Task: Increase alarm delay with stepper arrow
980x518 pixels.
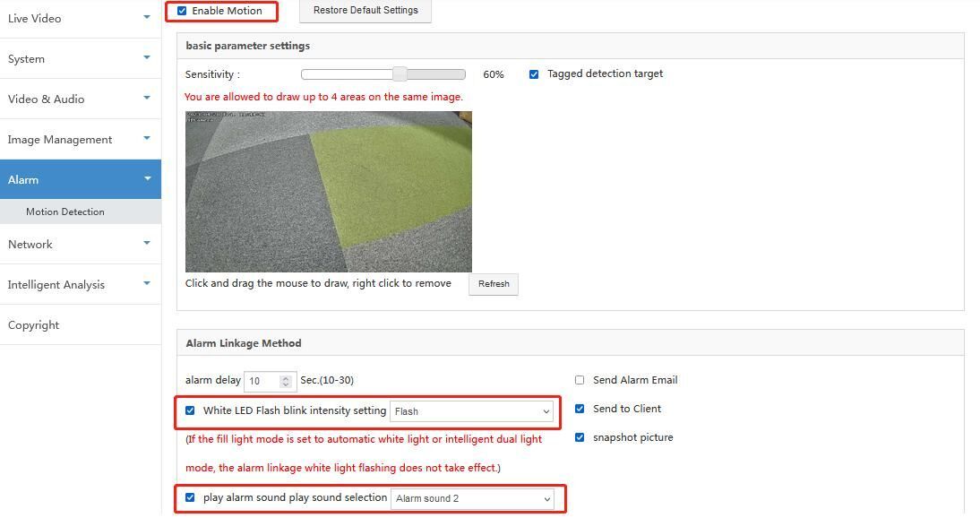Action: coord(286,377)
